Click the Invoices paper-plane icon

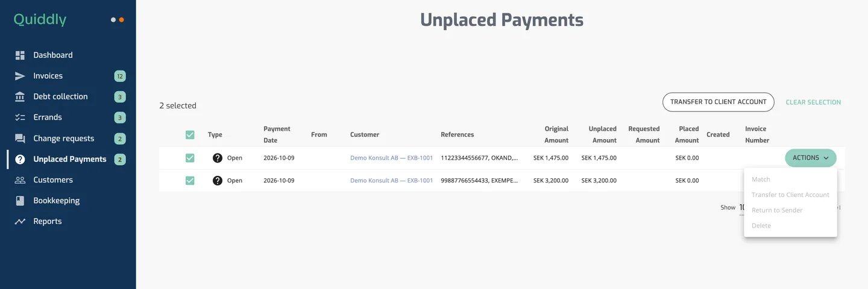click(x=20, y=76)
